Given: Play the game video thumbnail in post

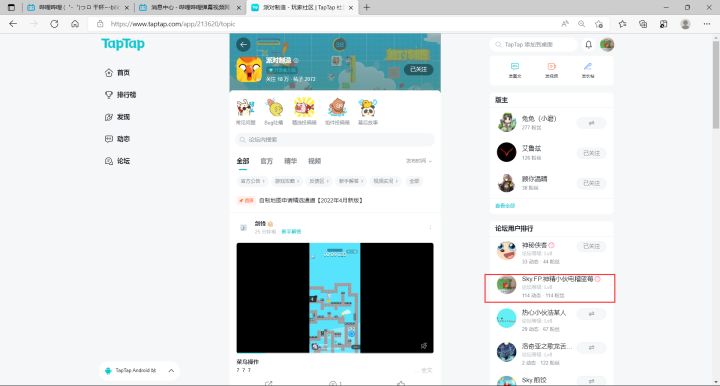Looking at the screenshot, I should 335,298.
